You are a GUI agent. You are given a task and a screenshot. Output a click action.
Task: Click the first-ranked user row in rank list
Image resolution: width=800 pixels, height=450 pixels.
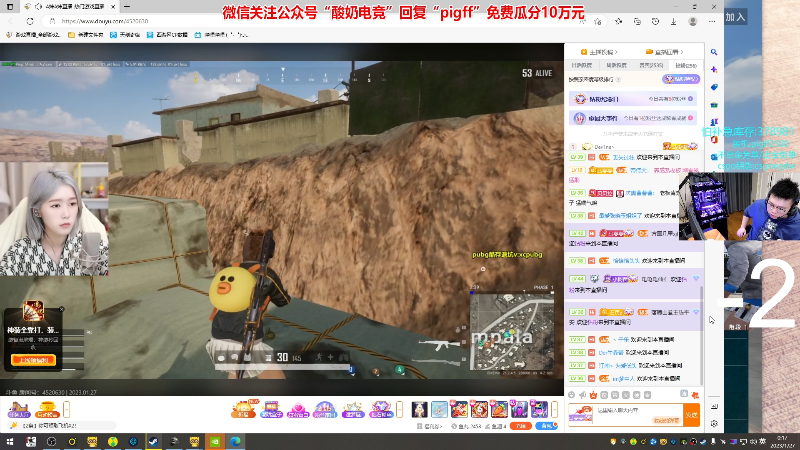pyautogui.click(x=633, y=146)
